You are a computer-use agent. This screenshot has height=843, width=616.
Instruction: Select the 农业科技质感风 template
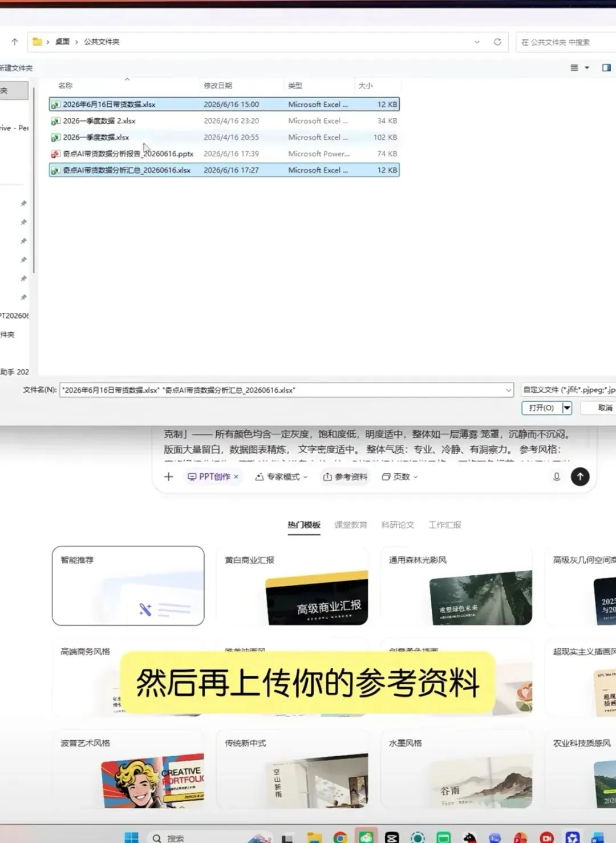pyautogui.click(x=581, y=769)
